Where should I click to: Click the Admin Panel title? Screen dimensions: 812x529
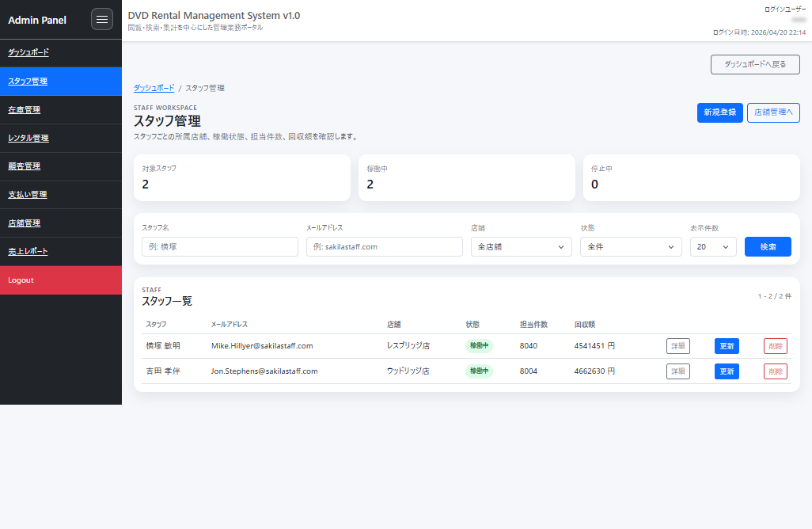tap(37, 21)
